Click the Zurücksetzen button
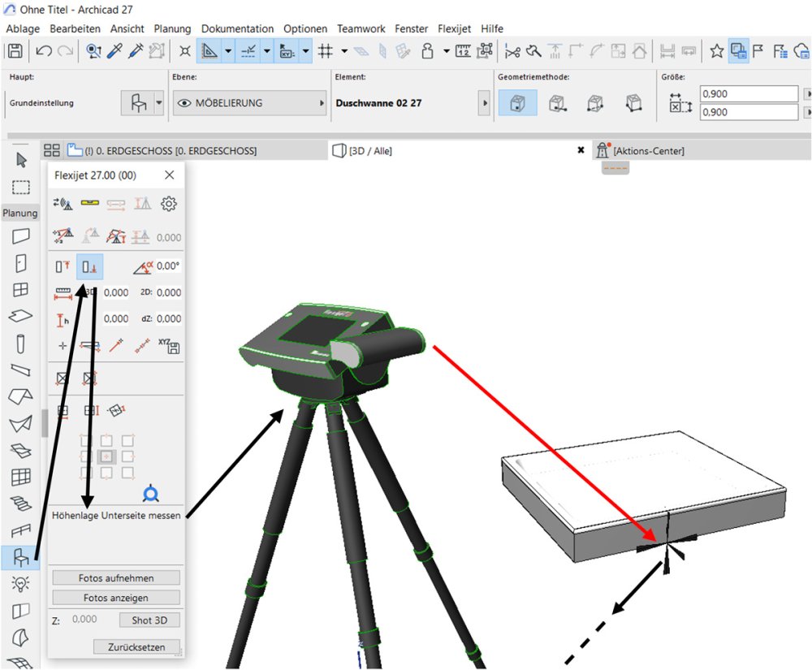The height and width of the screenshot is (670, 812). (x=136, y=647)
